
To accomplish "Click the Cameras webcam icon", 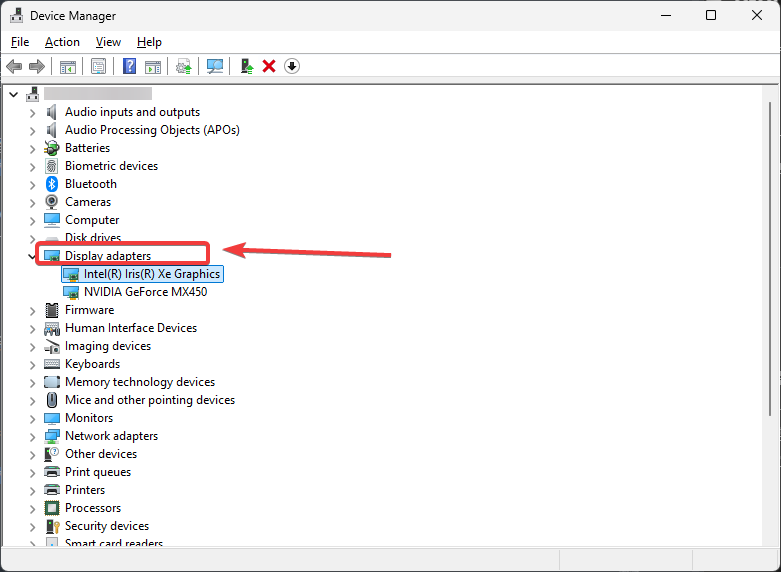I will (x=52, y=202).
